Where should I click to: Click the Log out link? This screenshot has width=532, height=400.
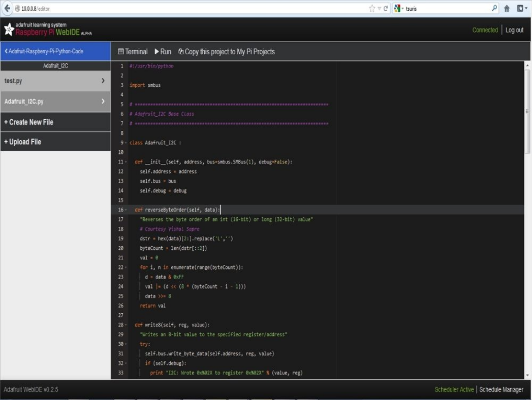coord(514,30)
